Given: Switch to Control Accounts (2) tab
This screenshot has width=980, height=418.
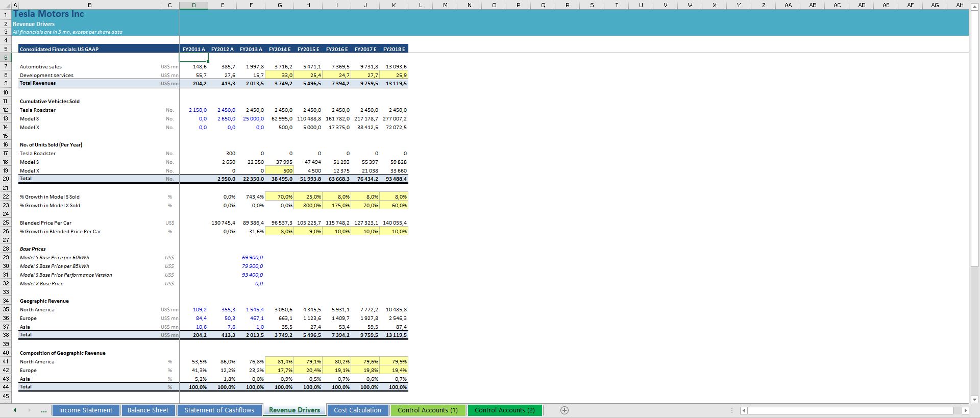Looking at the screenshot, I should tap(505, 410).
